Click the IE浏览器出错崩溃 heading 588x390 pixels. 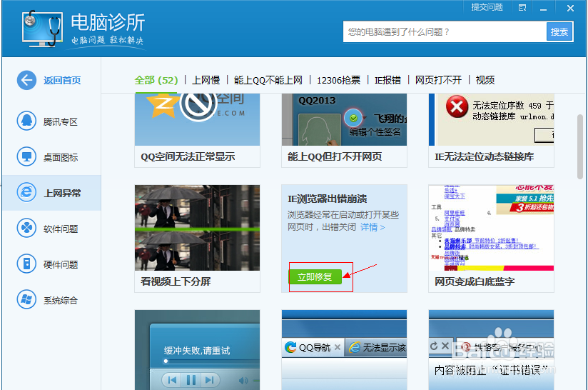(x=328, y=199)
